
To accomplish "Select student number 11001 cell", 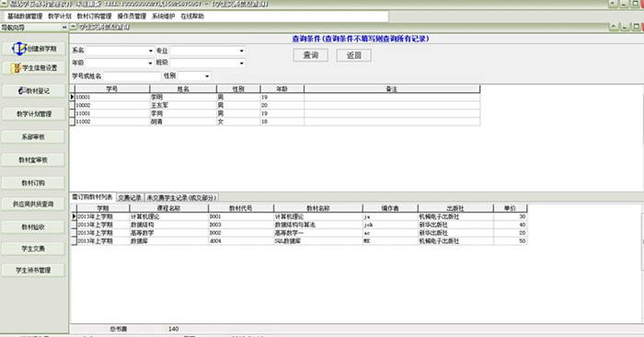I will 112,113.
